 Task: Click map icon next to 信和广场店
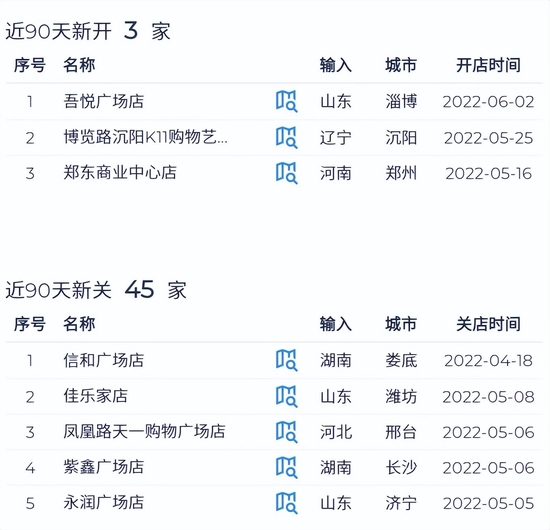pos(287,360)
